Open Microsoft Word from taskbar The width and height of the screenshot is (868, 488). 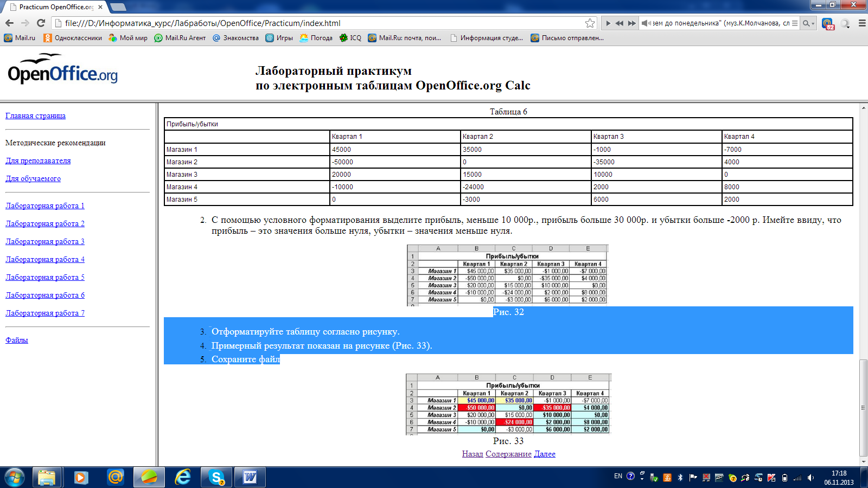coord(250,477)
